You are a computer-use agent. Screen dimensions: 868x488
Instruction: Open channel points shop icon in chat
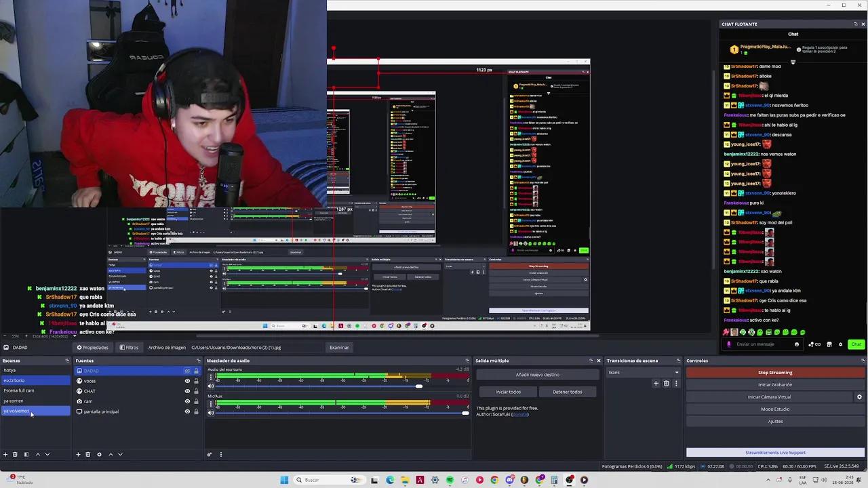[x=829, y=344]
